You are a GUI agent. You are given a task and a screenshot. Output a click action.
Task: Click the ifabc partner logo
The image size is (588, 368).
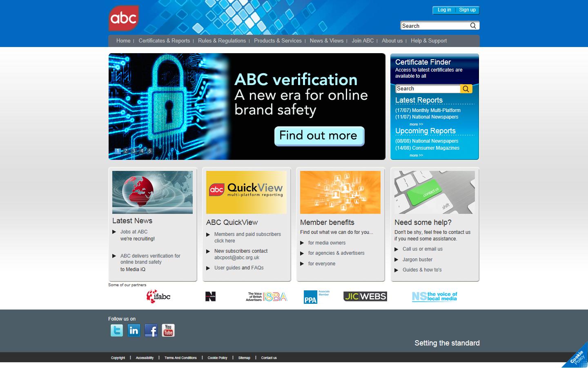click(x=158, y=296)
